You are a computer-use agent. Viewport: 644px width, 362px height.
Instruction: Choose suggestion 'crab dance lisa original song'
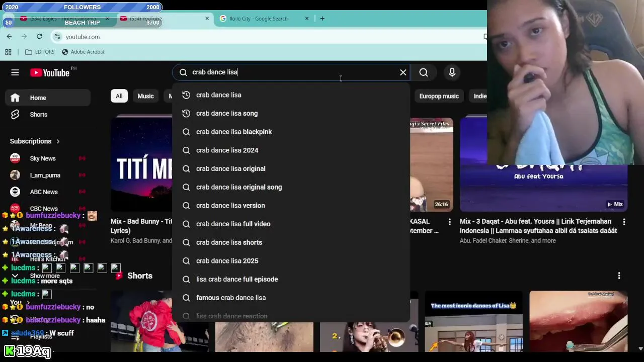click(x=291, y=187)
